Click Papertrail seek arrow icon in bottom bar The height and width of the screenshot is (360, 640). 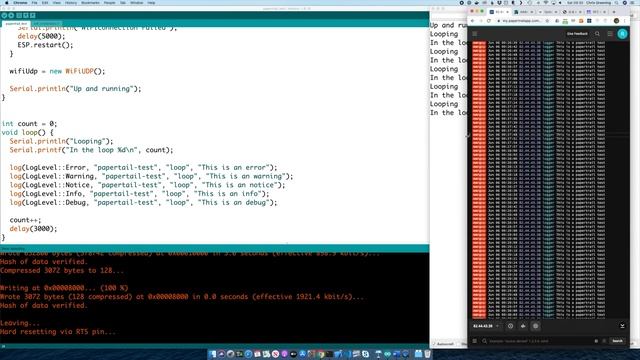point(523,326)
